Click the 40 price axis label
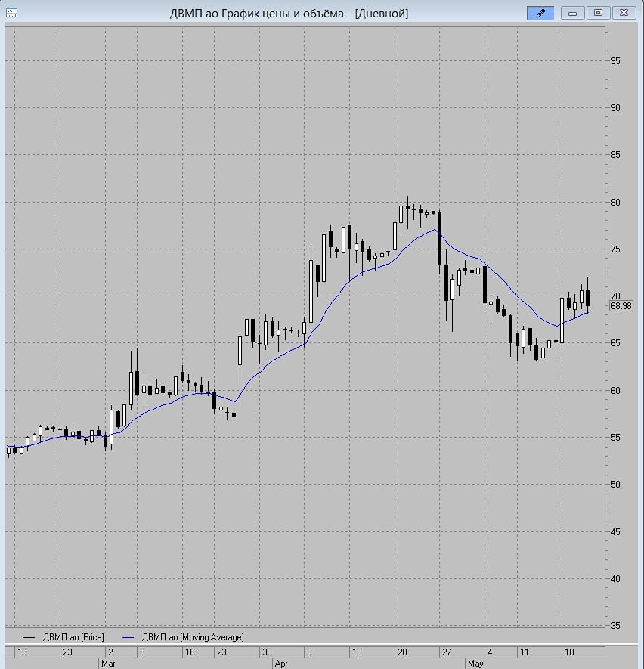The width and height of the screenshot is (644, 669). (615, 578)
